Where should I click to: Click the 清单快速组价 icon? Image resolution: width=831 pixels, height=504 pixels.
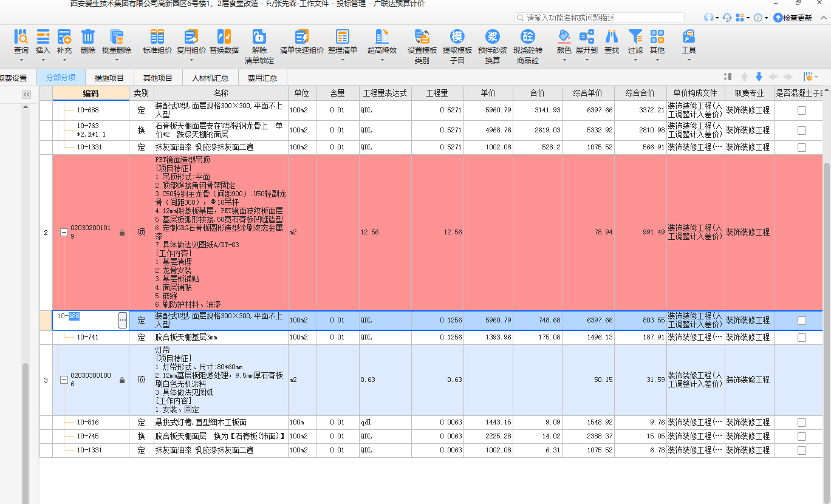[x=302, y=36]
